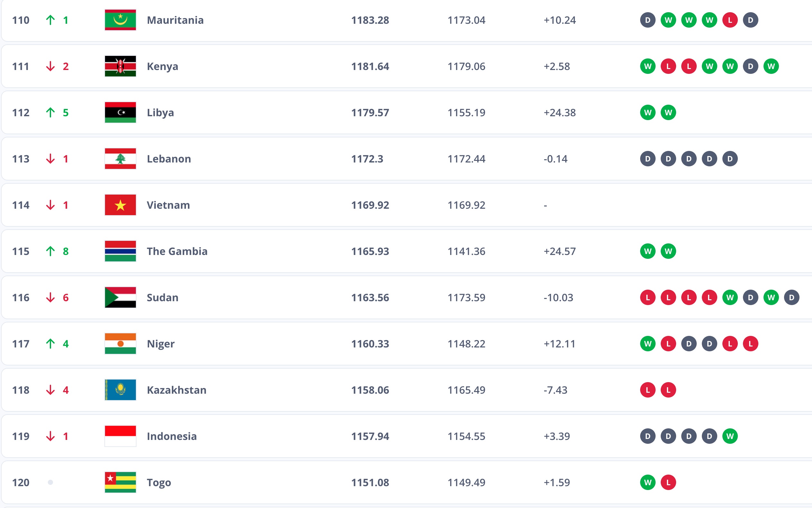Screen dimensions: 812x508
Task: Open the Indonesia team link
Action: (x=172, y=436)
